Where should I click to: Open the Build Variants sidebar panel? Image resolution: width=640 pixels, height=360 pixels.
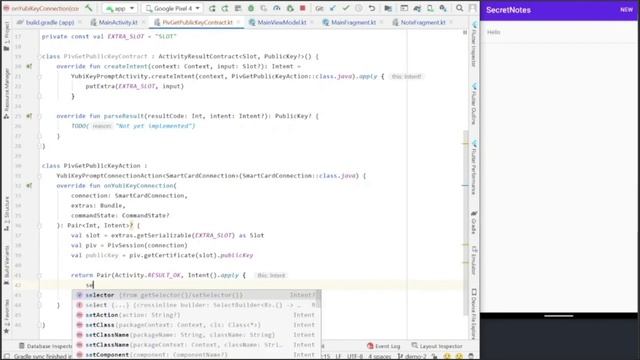7,265
